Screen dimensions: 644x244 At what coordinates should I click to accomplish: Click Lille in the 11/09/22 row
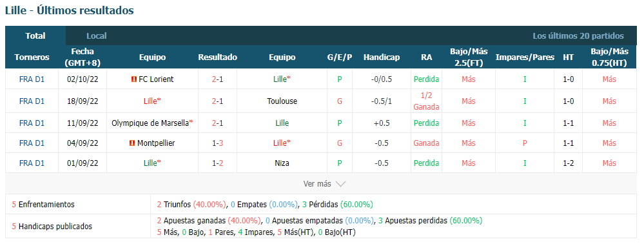tap(282, 123)
